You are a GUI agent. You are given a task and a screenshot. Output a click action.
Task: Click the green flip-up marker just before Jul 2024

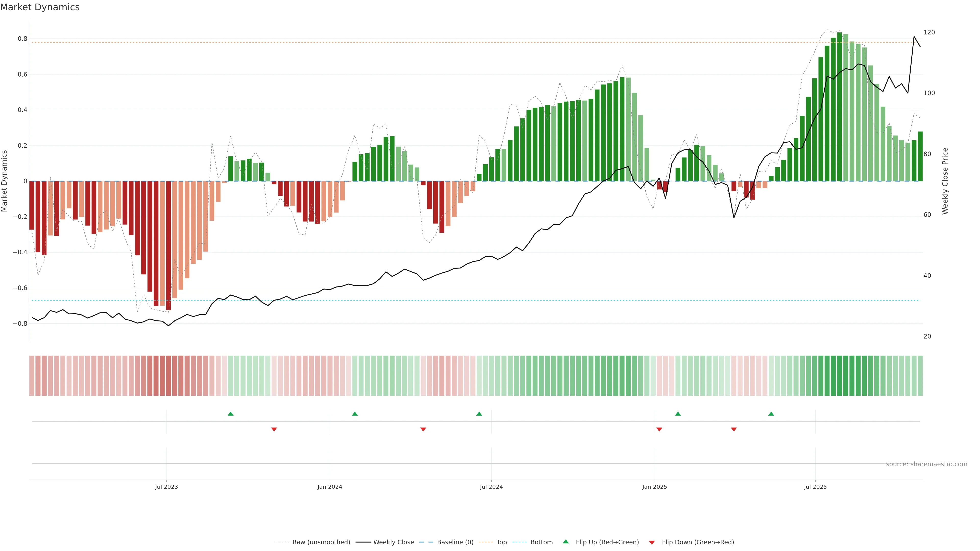pos(479,414)
